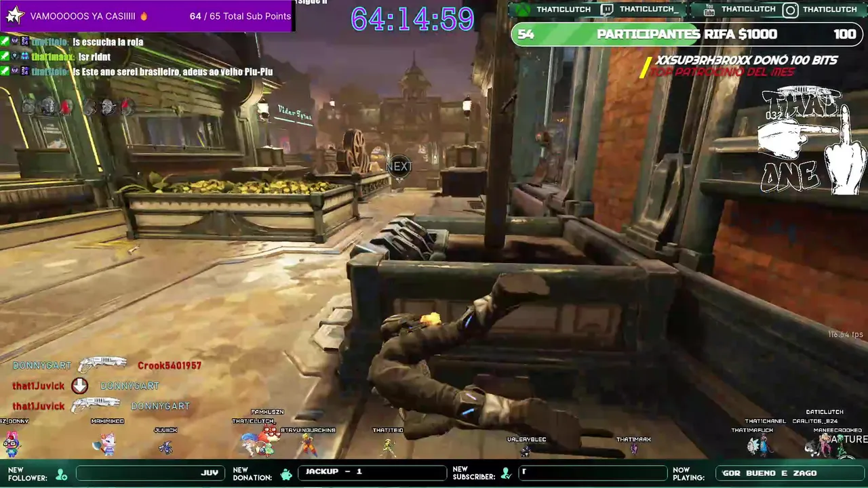Viewport: 868px width, 488px height.
Task: Click the 'TOP PATROCINIO DEL MES' label
Action: click(722, 72)
